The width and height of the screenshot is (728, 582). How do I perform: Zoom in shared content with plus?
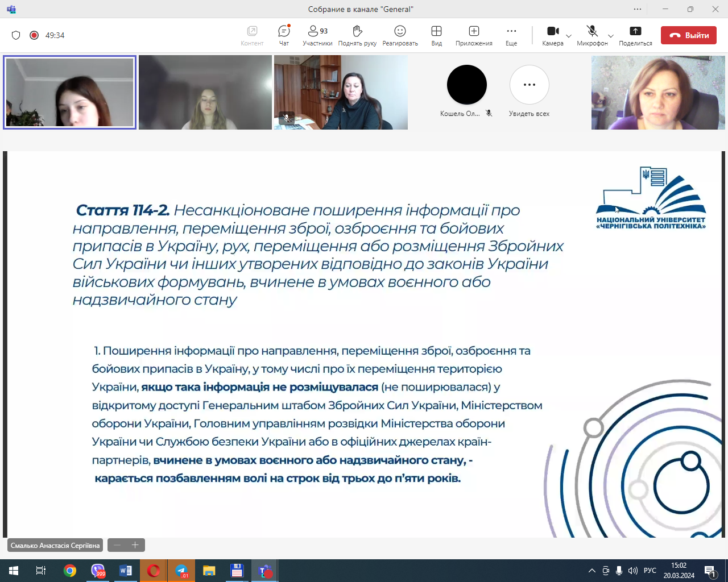point(135,545)
